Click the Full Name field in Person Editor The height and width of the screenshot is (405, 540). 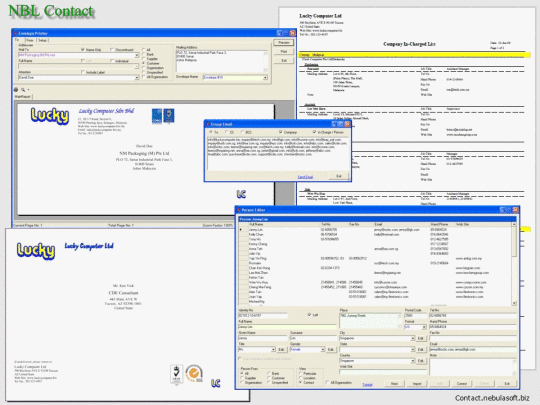pyautogui.click(x=287, y=327)
